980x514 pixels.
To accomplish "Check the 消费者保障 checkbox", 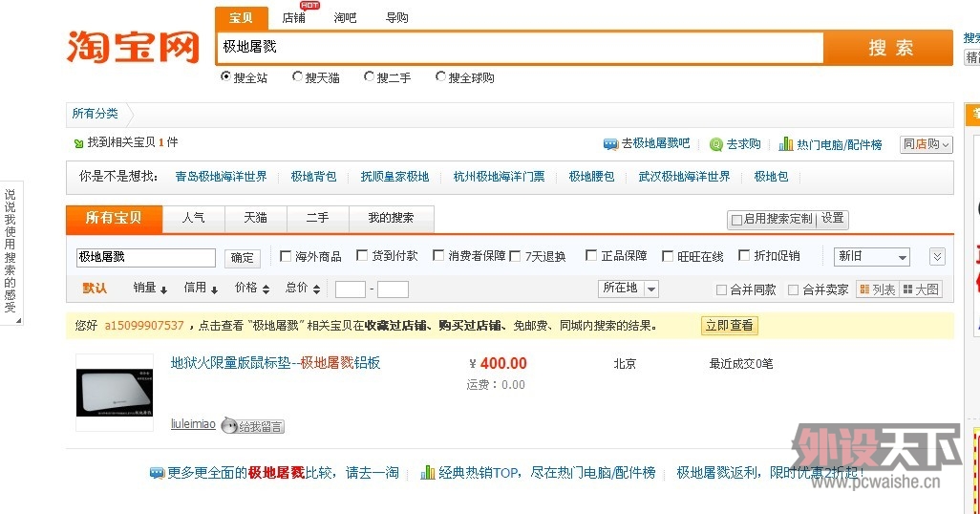I will click(x=438, y=255).
